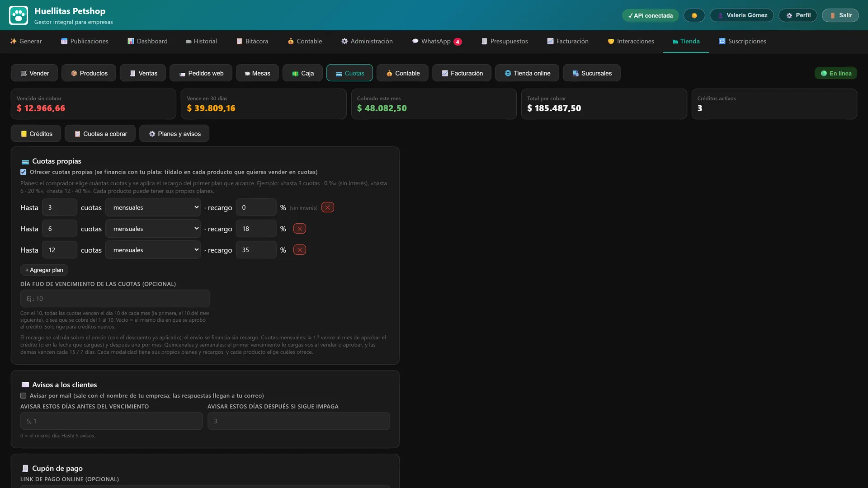The width and height of the screenshot is (868, 488).
Task: Remove the 3 cuotas plan with X
Action: tap(328, 207)
